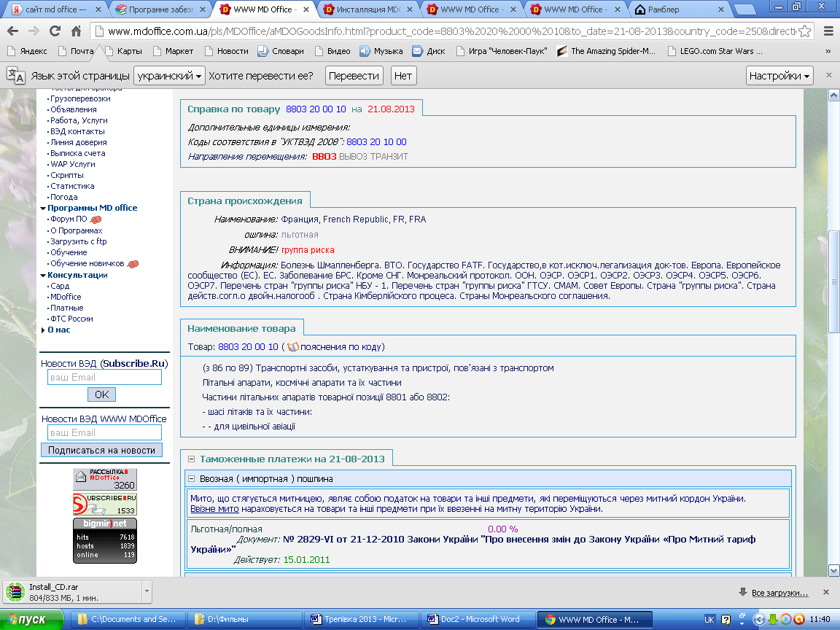Collapse Консультации menu section
The image size is (840, 630).
43,276
